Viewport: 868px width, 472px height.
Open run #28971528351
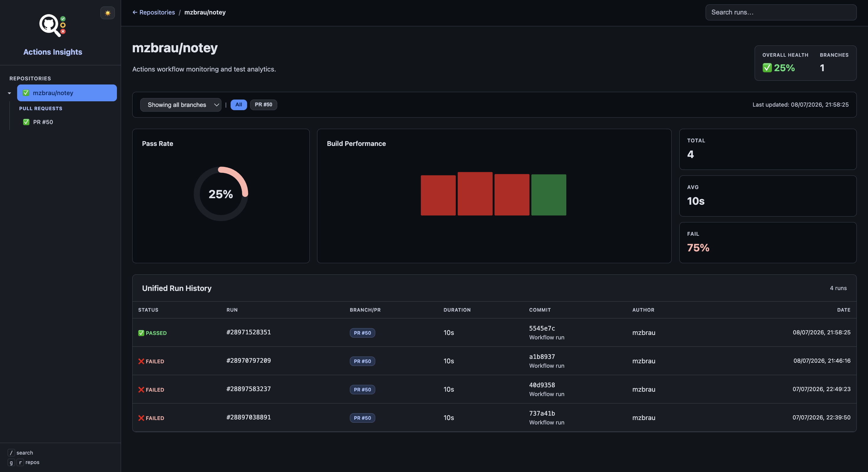[249, 332]
